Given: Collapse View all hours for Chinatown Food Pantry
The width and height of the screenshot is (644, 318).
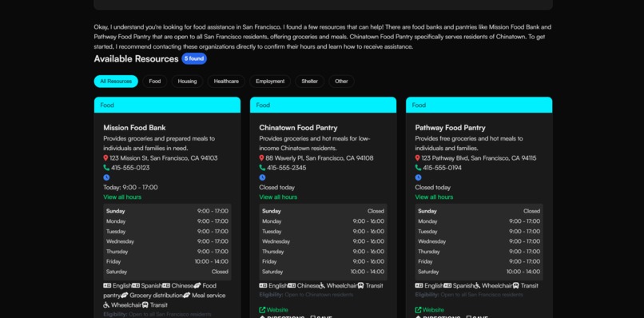Looking at the screenshot, I should [278, 197].
